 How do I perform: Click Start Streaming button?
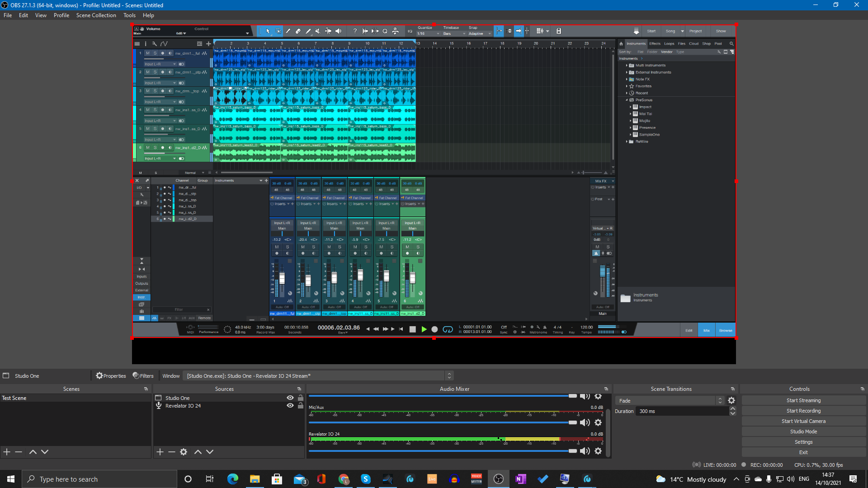[803, 400]
